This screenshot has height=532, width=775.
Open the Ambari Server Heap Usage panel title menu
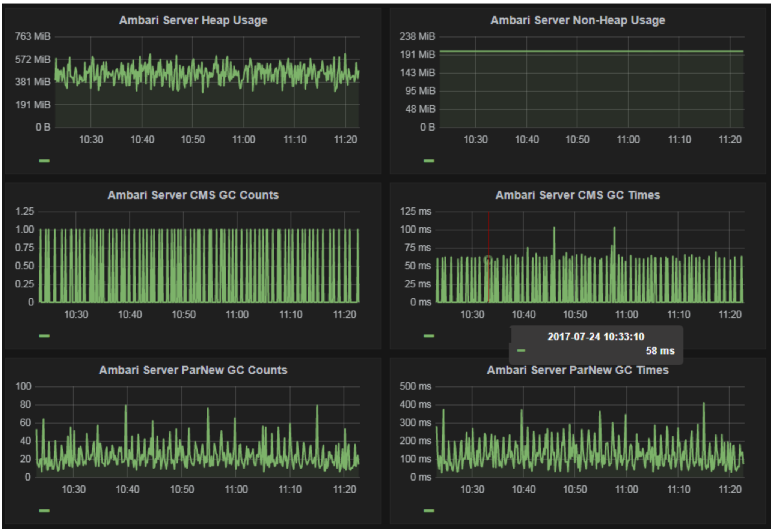point(193,20)
